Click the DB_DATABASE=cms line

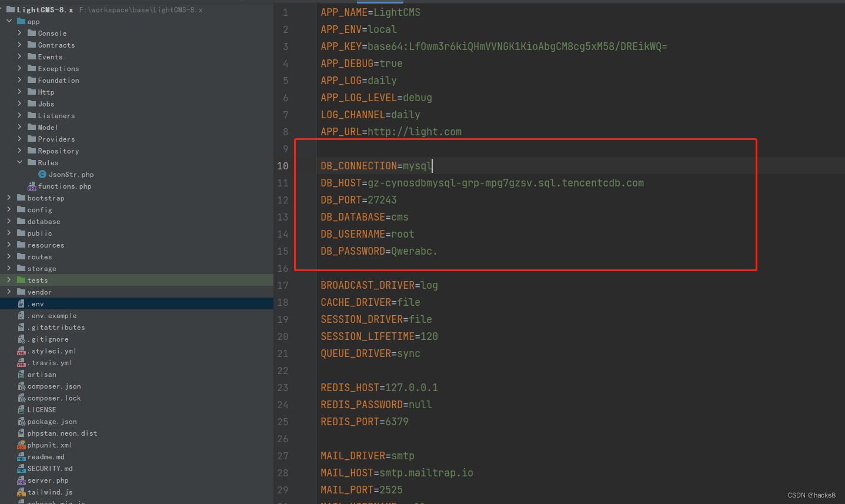pyautogui.click(x=365, y=217)
